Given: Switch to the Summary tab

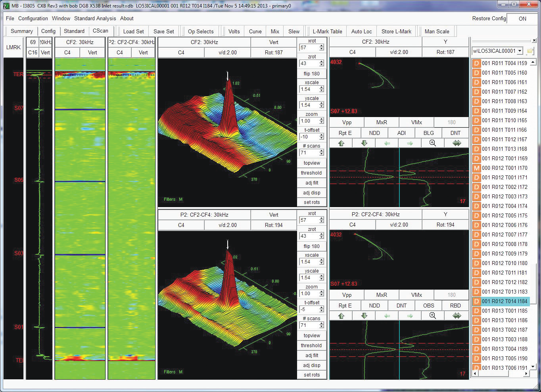Looking at the screenshot, I should pyautogui.click(x=21, y=31).
